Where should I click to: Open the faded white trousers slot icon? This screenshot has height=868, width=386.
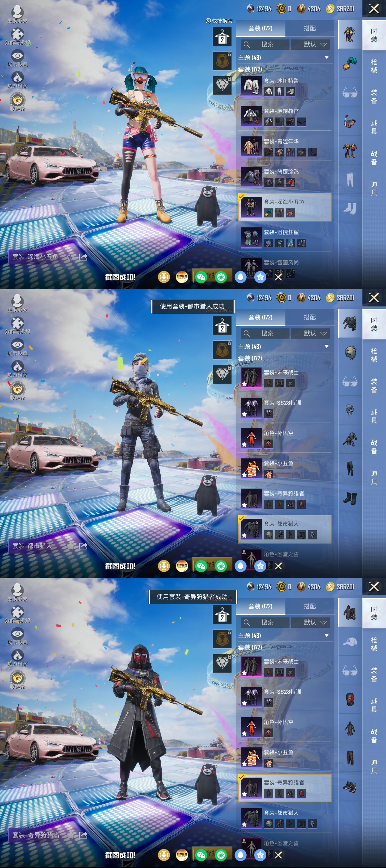click(x=350, y=179)
